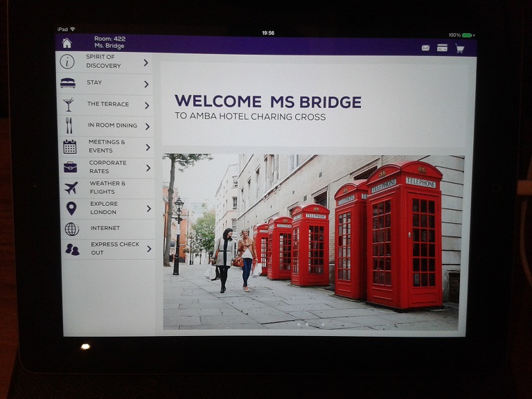Tap the calendar icon for Meetings & Events
This screenshot has width=532, height=399.
coord(69,147)
